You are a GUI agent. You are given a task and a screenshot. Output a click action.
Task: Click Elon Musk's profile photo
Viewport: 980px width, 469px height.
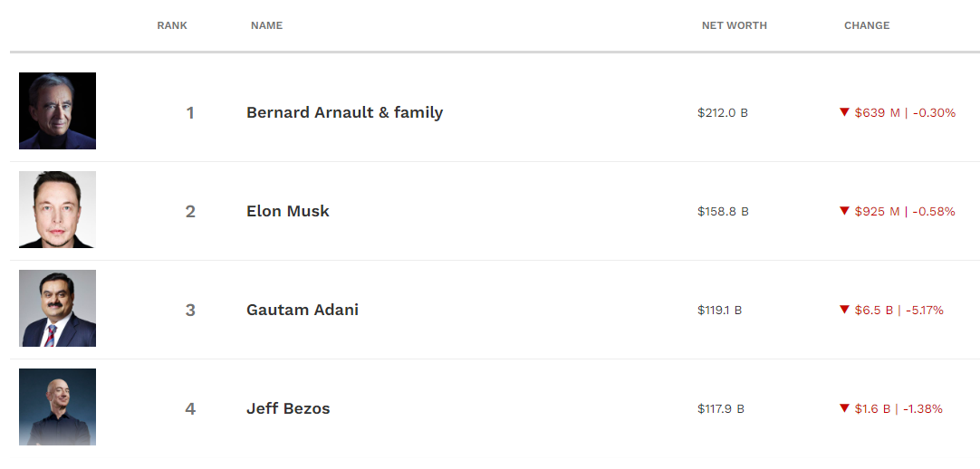click(57, 209)
